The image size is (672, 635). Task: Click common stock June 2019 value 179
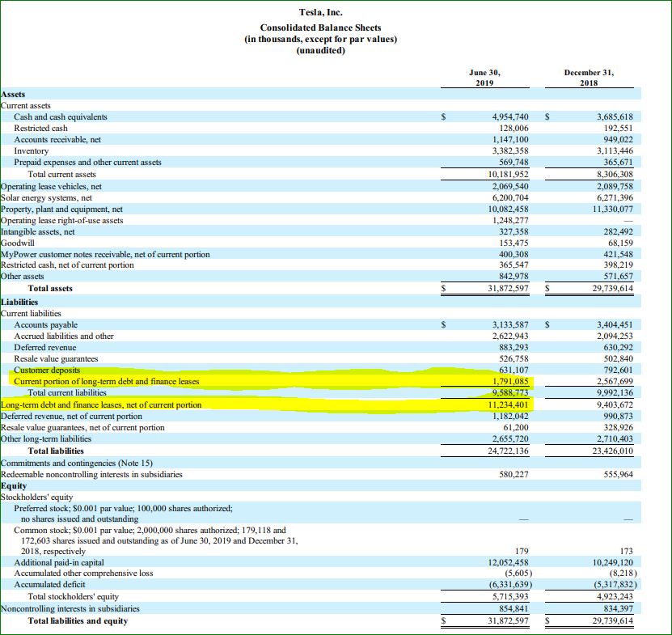[x=522, y=551]
